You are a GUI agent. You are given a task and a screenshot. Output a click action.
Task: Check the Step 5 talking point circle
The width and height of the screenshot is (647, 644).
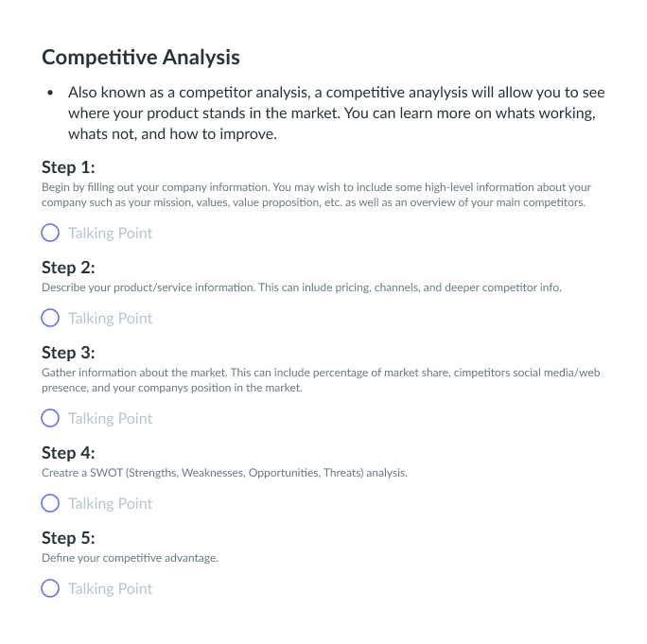(x=50, y=588)
